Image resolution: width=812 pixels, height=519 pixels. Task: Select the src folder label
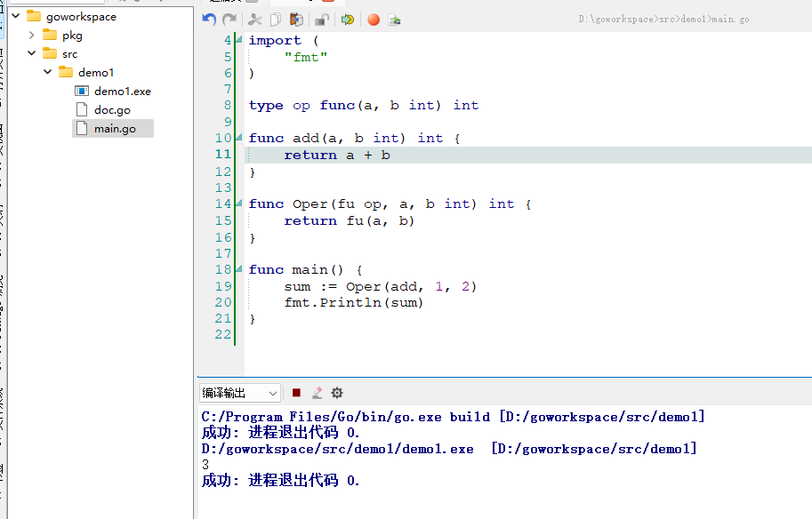coord(70,54)
